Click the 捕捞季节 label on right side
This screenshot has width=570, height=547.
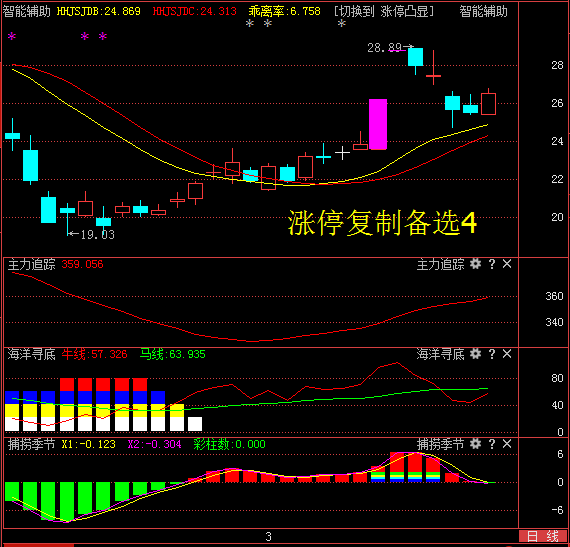tap(441, 444)
